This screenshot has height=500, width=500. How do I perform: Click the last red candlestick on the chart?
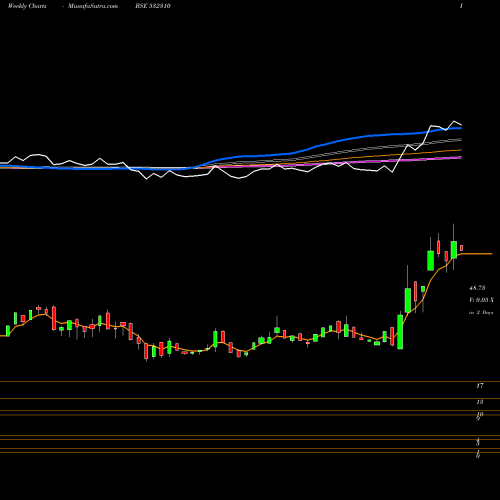click(462, 248)
